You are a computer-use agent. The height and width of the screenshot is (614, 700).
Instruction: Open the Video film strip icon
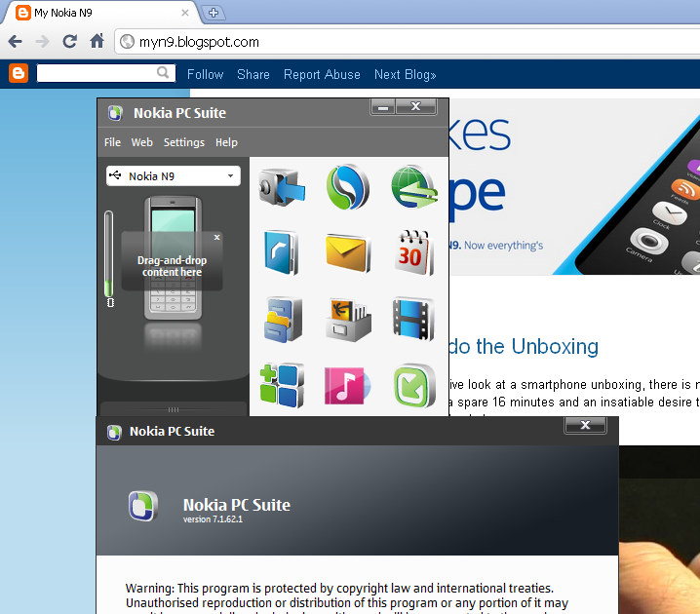413,319
